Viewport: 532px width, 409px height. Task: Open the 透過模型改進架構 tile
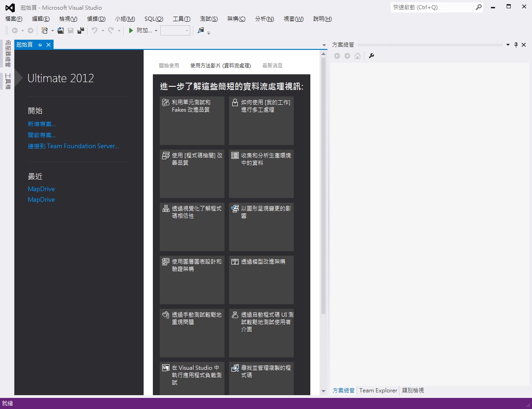click(261, 280)
